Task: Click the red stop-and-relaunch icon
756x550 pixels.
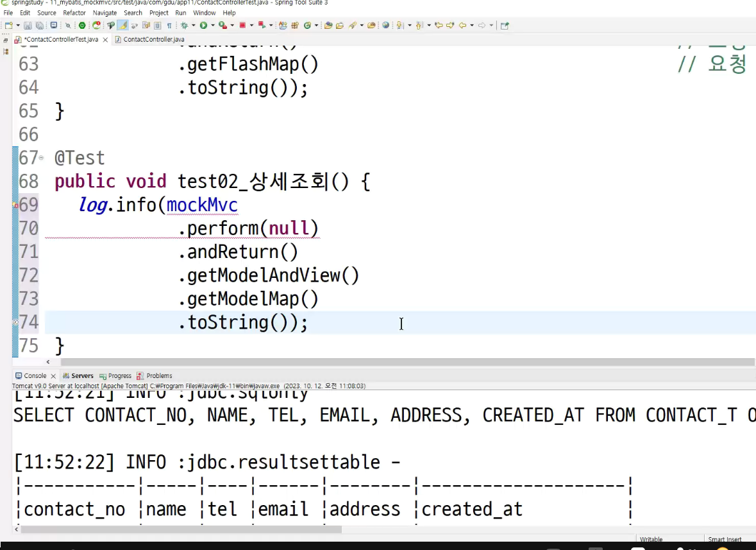Action: click(262, 26)
